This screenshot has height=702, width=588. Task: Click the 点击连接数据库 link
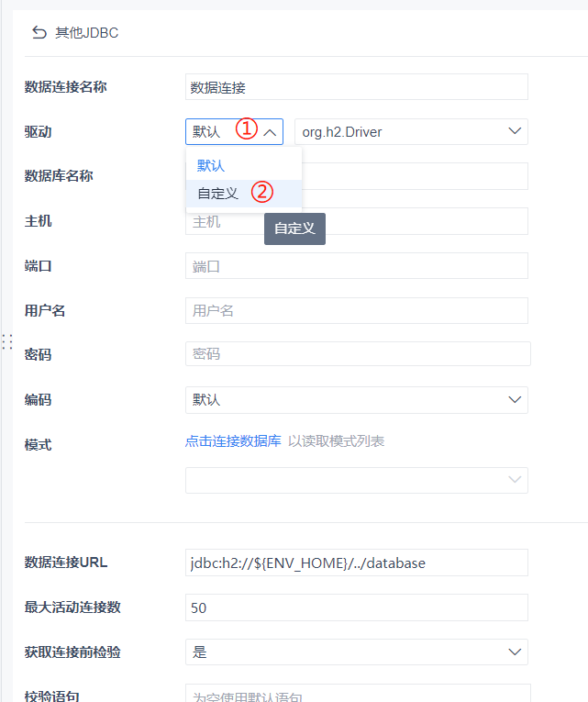pos(233,441)
